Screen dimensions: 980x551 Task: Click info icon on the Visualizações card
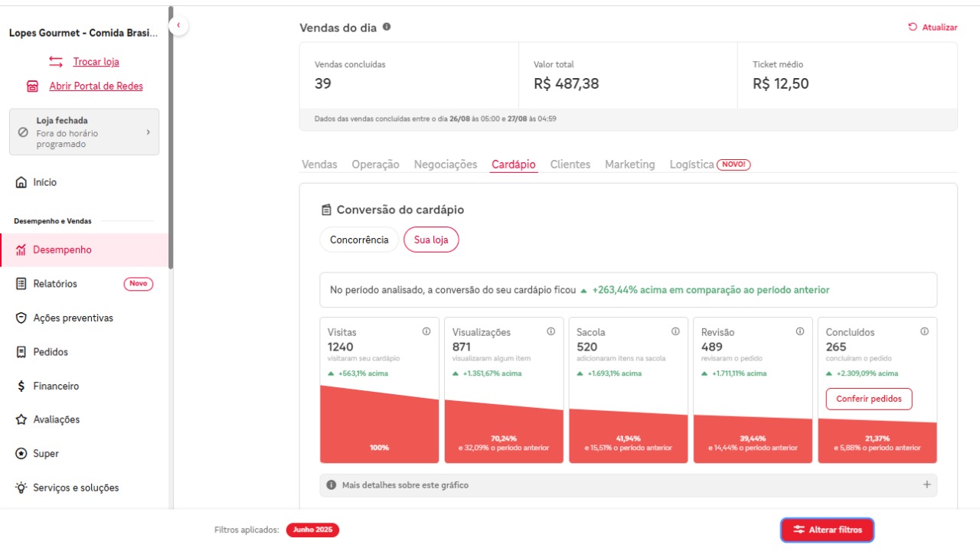[x=550, y=331]
